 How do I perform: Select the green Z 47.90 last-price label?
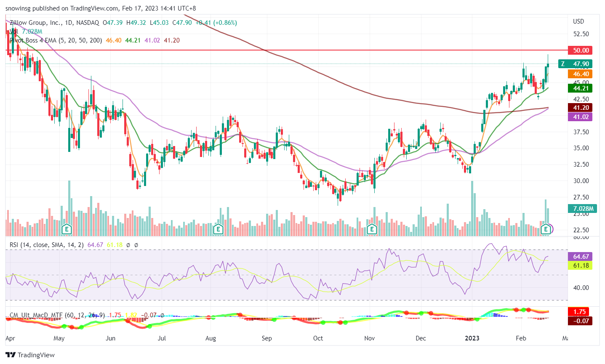[x=575, y=64]
